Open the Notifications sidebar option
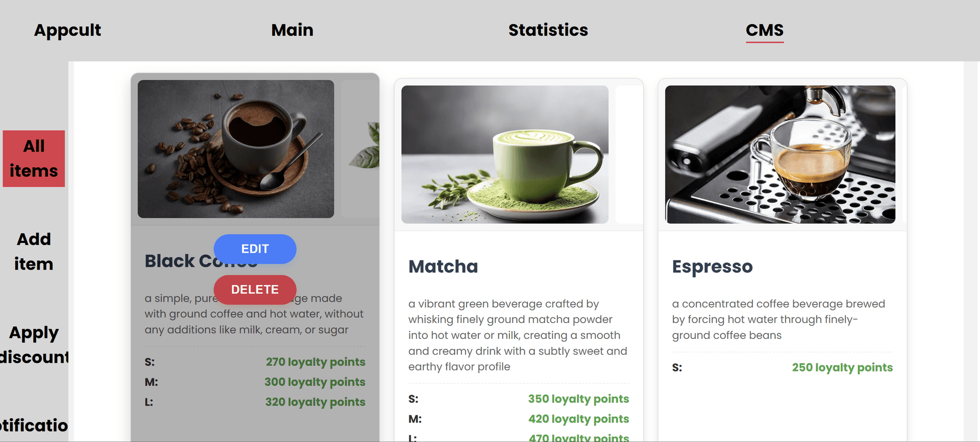This screenshot has width=980, height=442. tap(34, 425)
